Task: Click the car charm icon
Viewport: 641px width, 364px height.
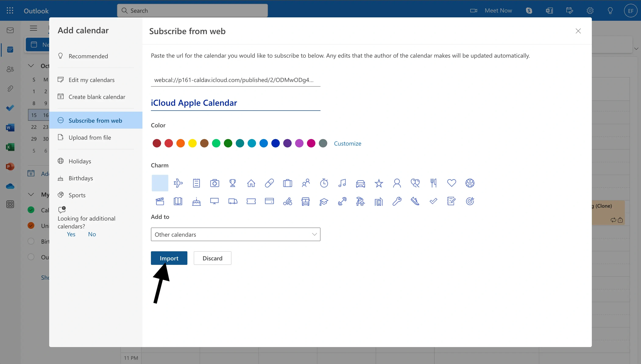Action: point(360,183)
